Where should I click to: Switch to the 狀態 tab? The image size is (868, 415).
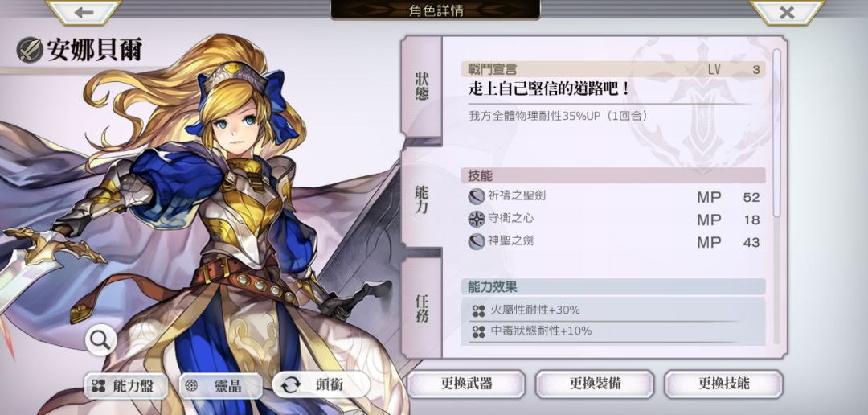(x=422, y=86)
